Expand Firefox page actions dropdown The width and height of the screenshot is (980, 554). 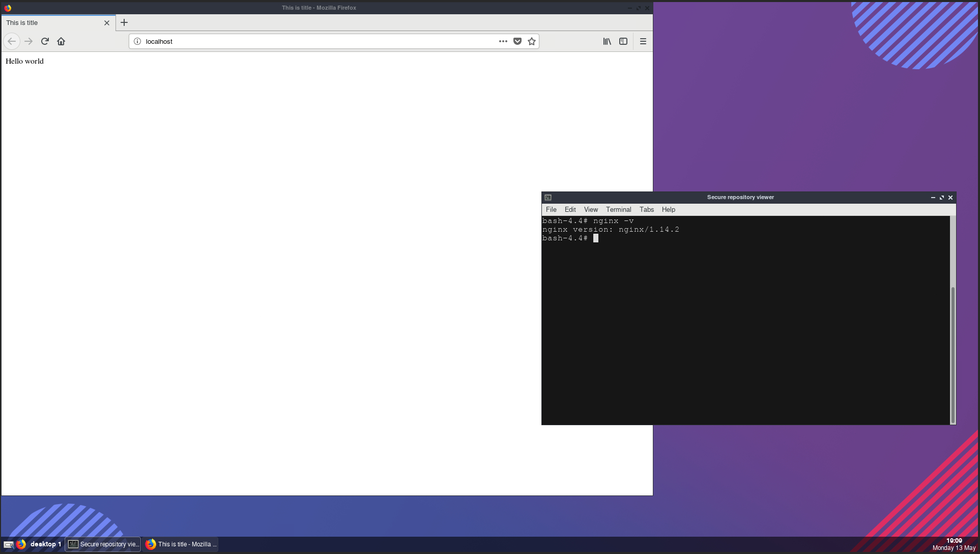tap(502, 41)
